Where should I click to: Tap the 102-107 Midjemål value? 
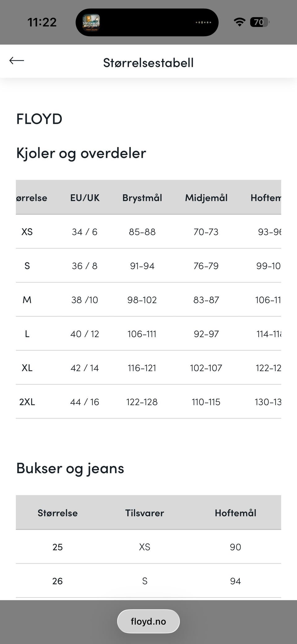click(206, 368)
